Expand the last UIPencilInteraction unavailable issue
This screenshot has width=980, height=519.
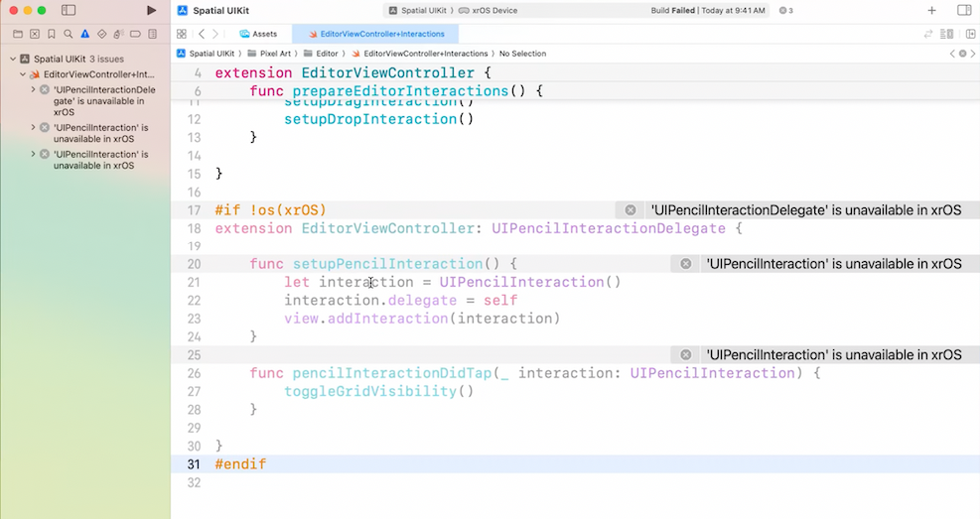pyautogui.click(x=33, y=154)
